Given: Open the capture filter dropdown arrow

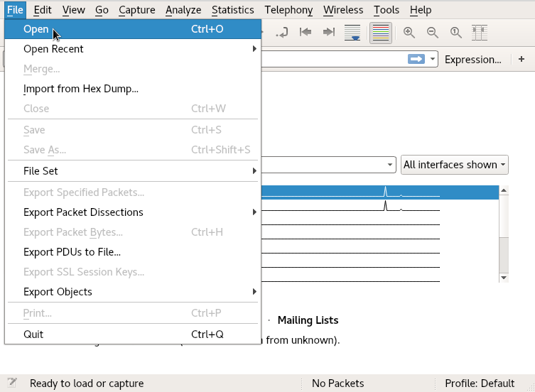Looking at the screenshot, I should (x=389, y=165).
